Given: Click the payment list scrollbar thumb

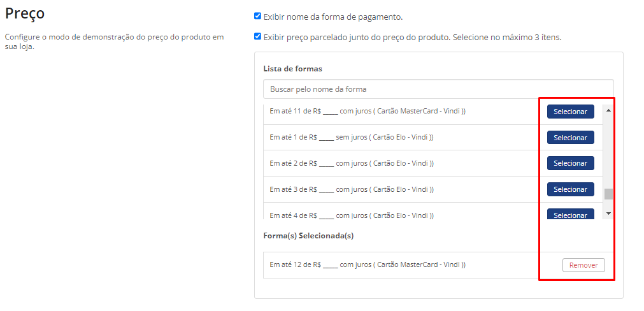Looking at the screenshot, I should pos(608,194).
